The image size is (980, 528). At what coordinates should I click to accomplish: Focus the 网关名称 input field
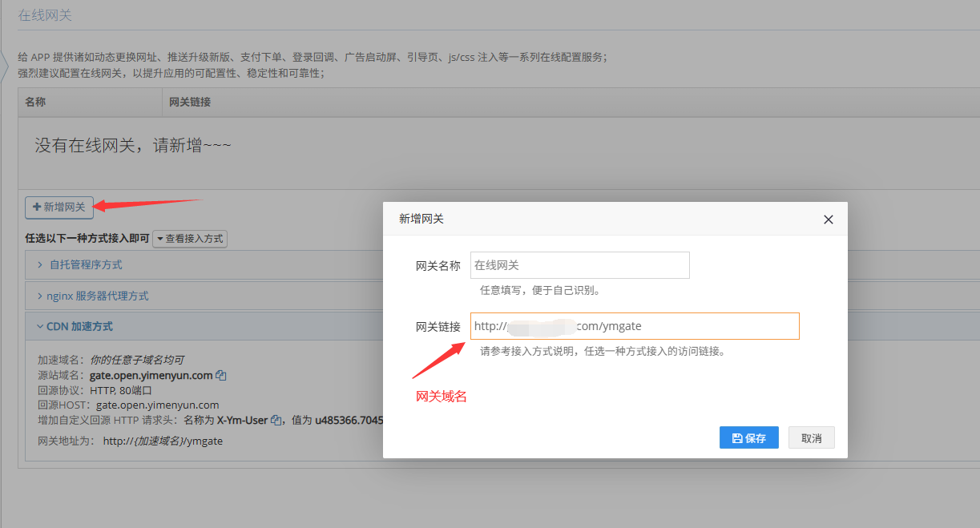point(579,265)
